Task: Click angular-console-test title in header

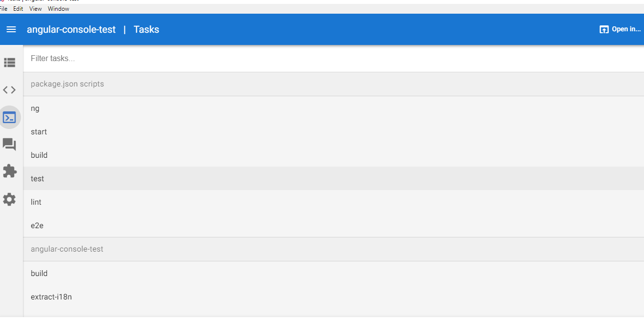Action: [71, 30]
